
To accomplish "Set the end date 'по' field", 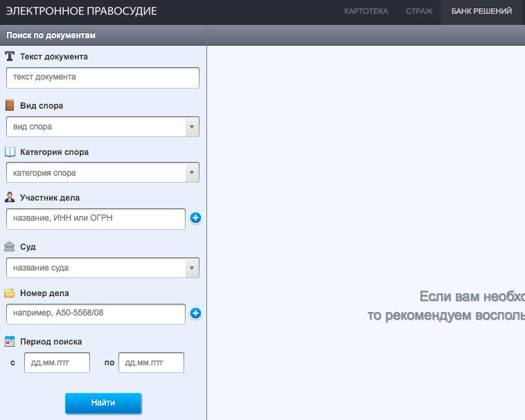I will (x=152, y=363).
